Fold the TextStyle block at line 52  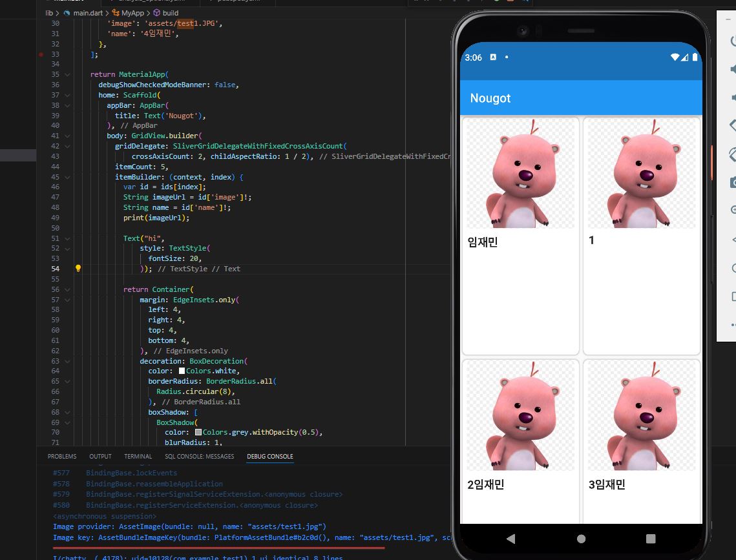(x=68, y=249)
